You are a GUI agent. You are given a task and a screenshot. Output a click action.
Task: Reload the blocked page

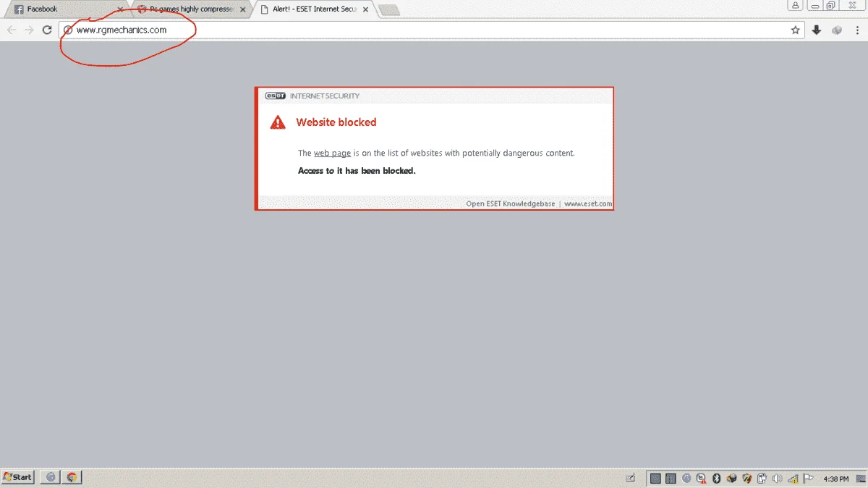(47, 30)
